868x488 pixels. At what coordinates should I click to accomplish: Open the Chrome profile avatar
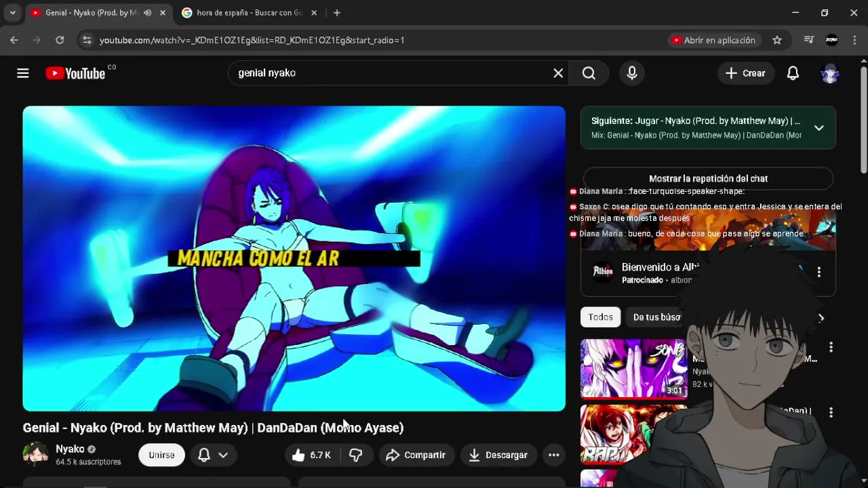click(832, 40)
